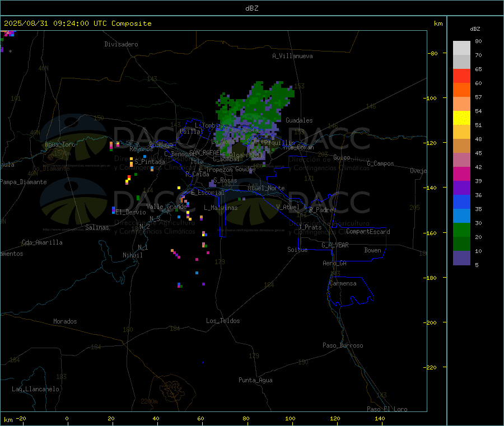Click the dBZ title at top
This screenshot has height=426, width=504.
[251, 8]
